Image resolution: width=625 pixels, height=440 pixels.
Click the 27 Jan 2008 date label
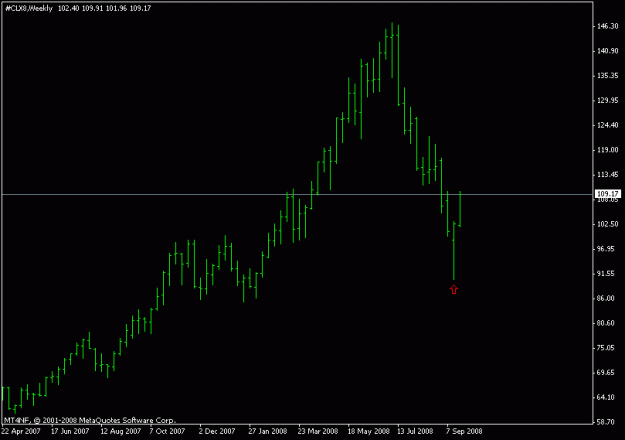[x=267, y=431]
